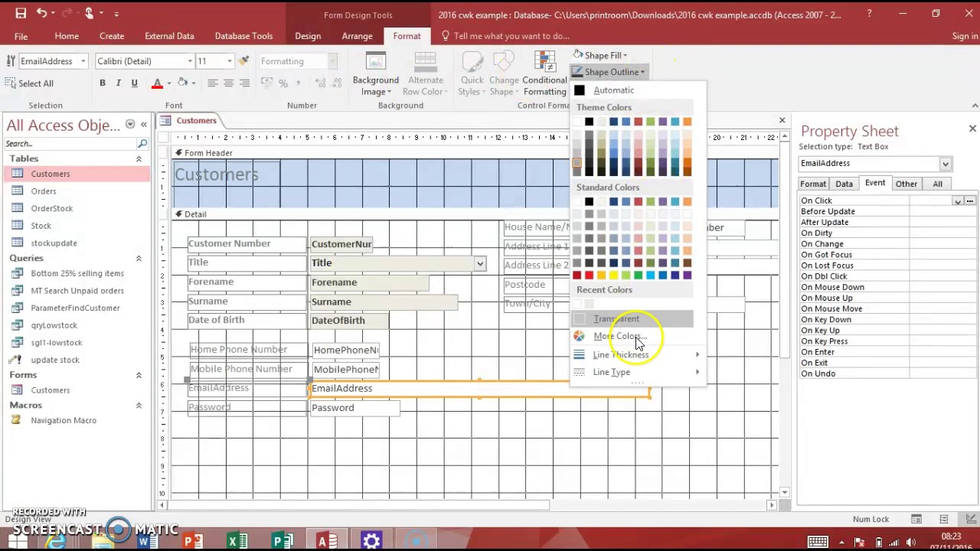Apply the red font color button
This screenshot has height=551, width=980.
coord(157,83)
